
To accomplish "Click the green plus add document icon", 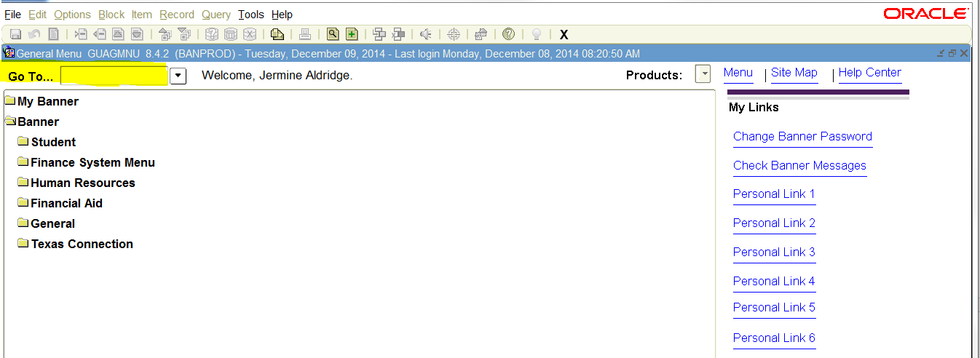I will 352,34.
